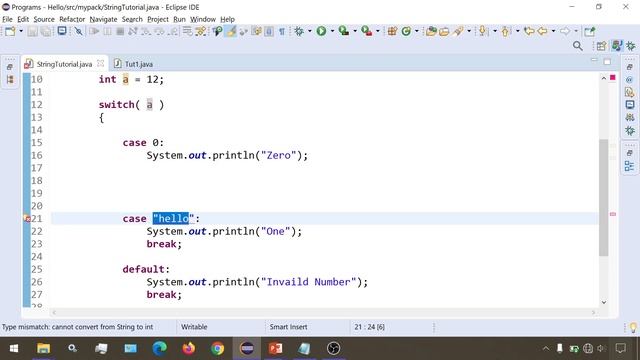
Task: Open File Explorer from taskbar
Action: pyautogui.click(x=43, y=348)
